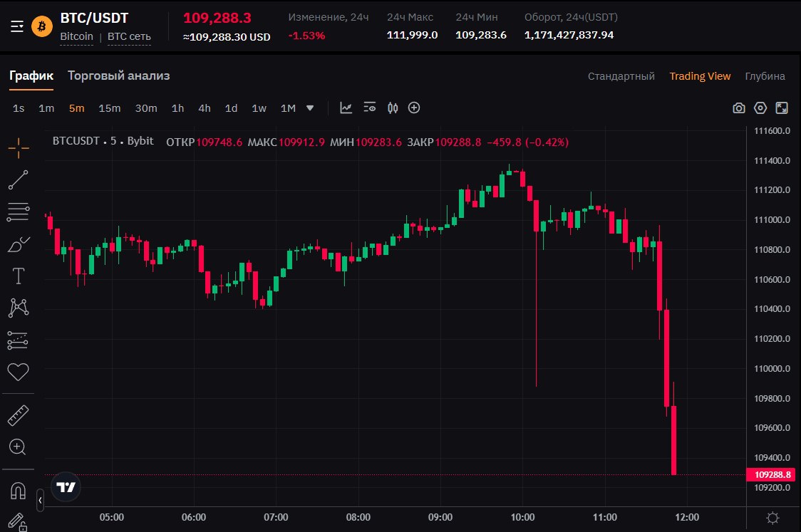801x532 pixels.
Task: Select the 15m timeframe
Action: tap(110, 108)
